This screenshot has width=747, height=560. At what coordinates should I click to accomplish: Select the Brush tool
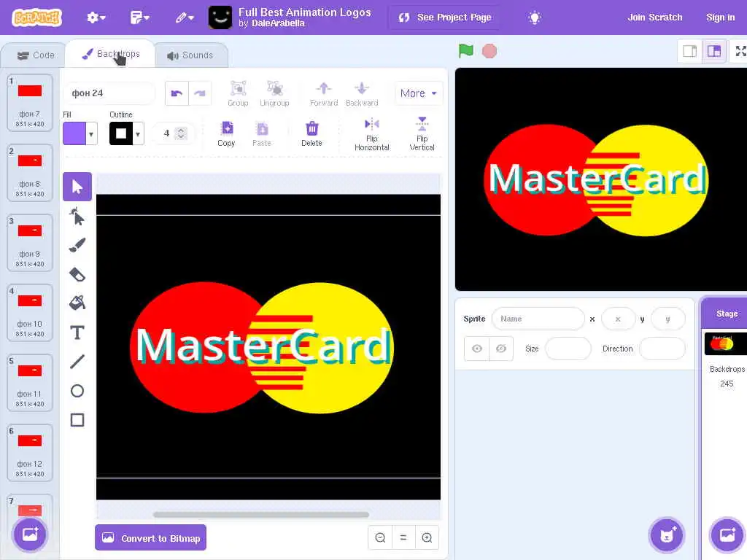77,245
